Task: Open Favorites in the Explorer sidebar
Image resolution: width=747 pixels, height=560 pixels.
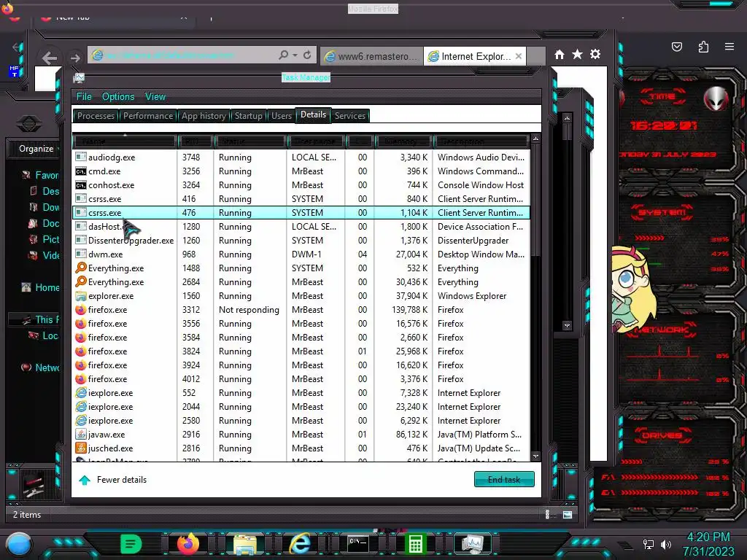Action: (x=47, y=175)
